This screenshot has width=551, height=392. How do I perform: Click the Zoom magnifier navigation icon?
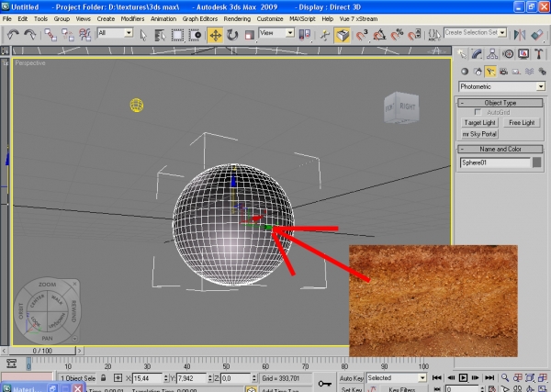click(504, 378)
